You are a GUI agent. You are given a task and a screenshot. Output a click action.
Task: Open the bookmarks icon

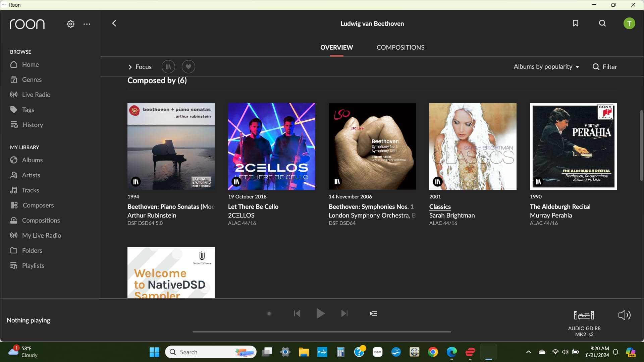click(x=576, y=23)
